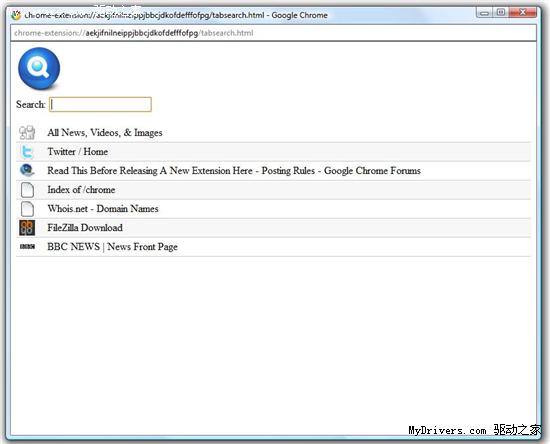Maximize the Google Chrome window
This screenshot has width=550, height=444.
[x=501, y=13]
